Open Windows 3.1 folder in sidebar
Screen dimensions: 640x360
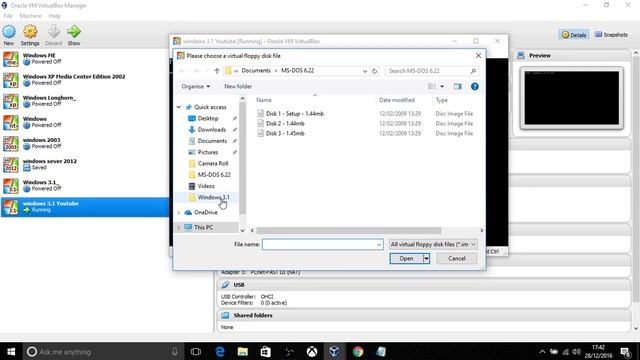213,197
